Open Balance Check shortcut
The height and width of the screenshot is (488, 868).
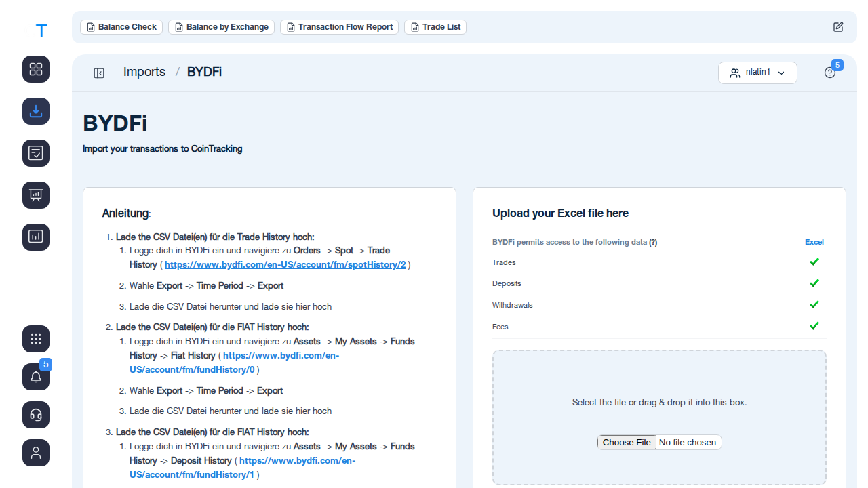click(121, 27)
